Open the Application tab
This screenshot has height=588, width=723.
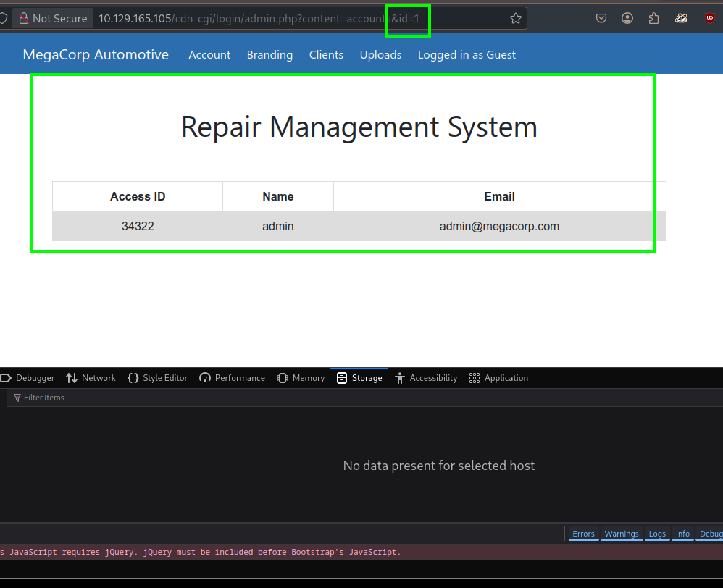(x=498, y=378)
